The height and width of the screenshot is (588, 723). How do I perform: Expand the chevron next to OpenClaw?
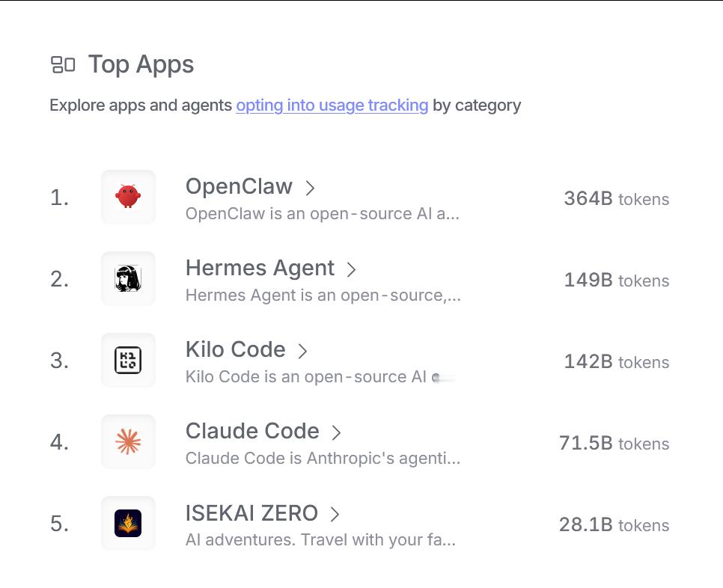click(310, 189)
